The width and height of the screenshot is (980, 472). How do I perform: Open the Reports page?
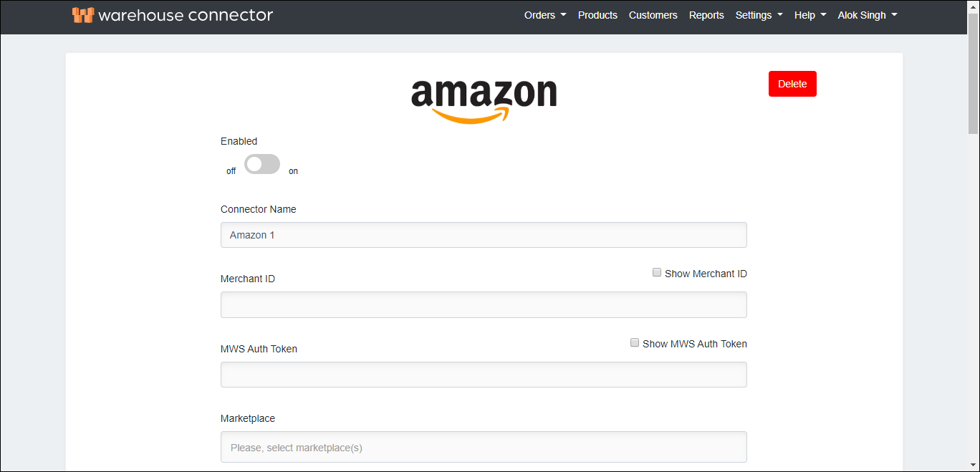click(x=706, y=14)
